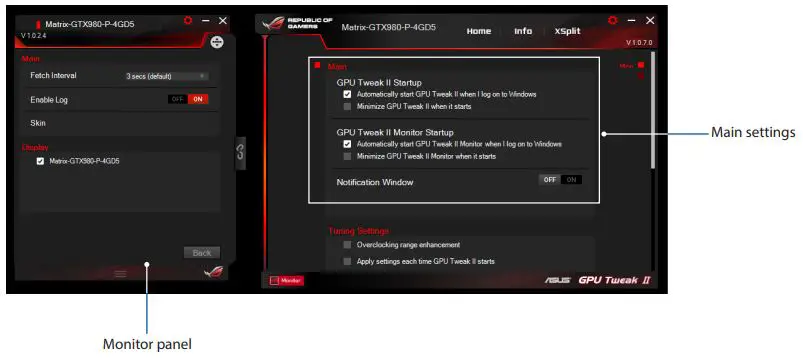Toggle the Notification Window switch
806x360 pixels.
[x=560, y=179]
